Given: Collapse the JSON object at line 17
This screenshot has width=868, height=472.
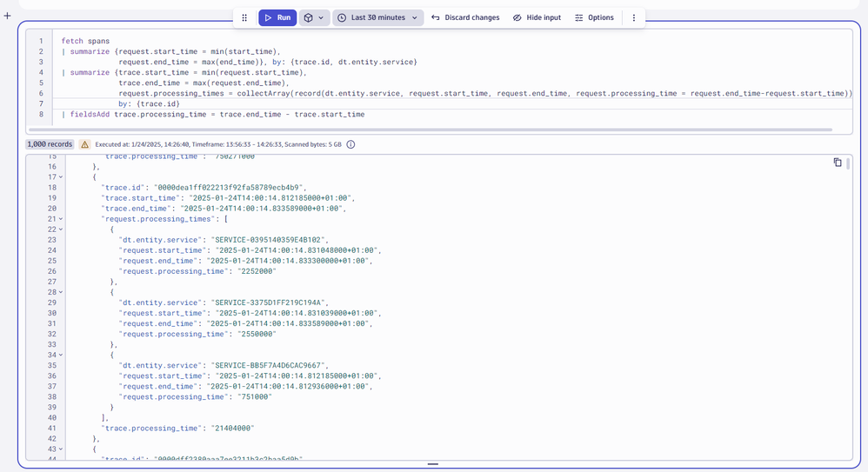Looking at the screenshot, I should tap(60, 177).
